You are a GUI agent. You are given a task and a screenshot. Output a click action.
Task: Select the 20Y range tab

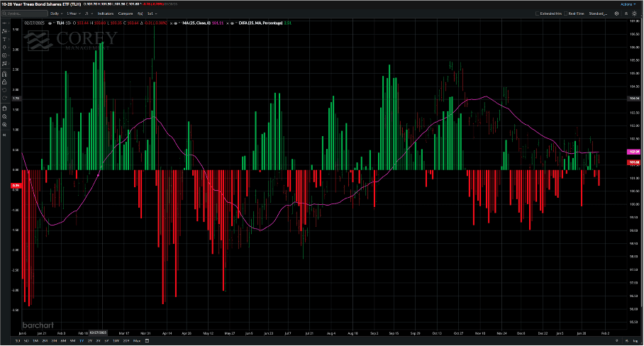(126, 340)
